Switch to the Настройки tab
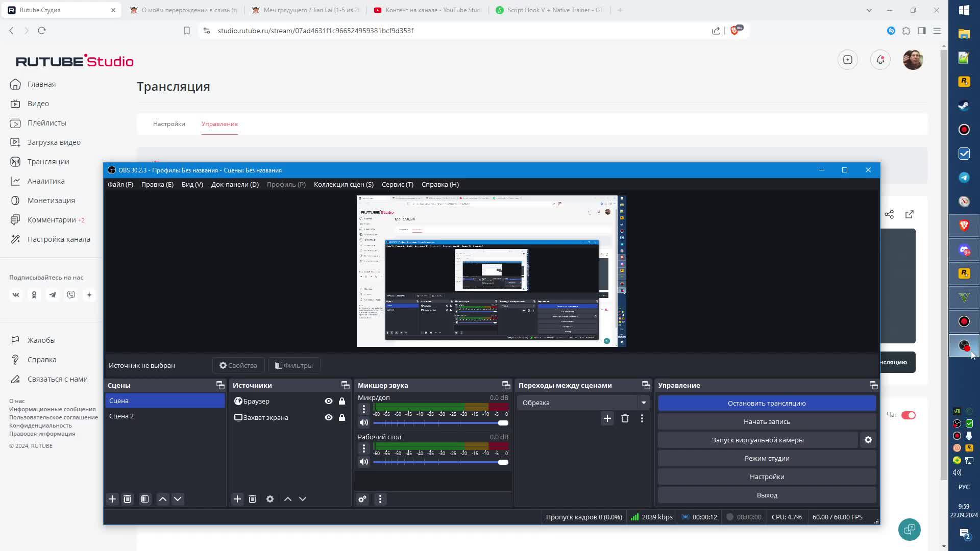 (x=169, y=124)
